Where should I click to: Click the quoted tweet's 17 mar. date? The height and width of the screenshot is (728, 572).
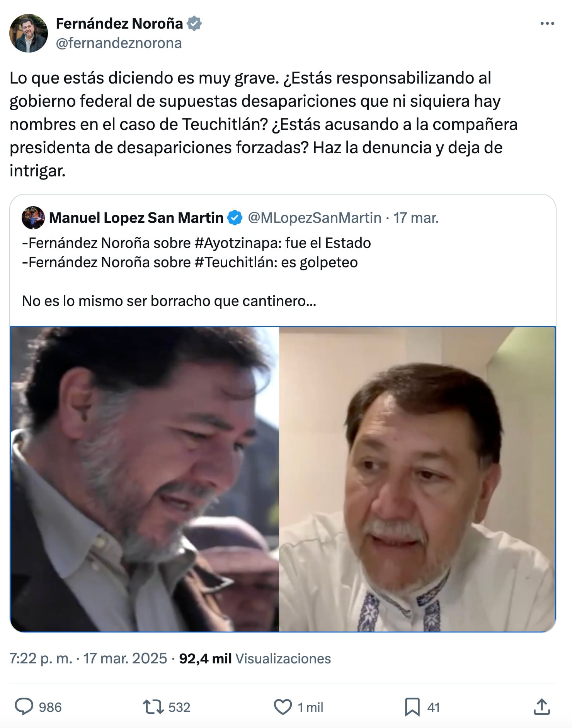point(416,218)
